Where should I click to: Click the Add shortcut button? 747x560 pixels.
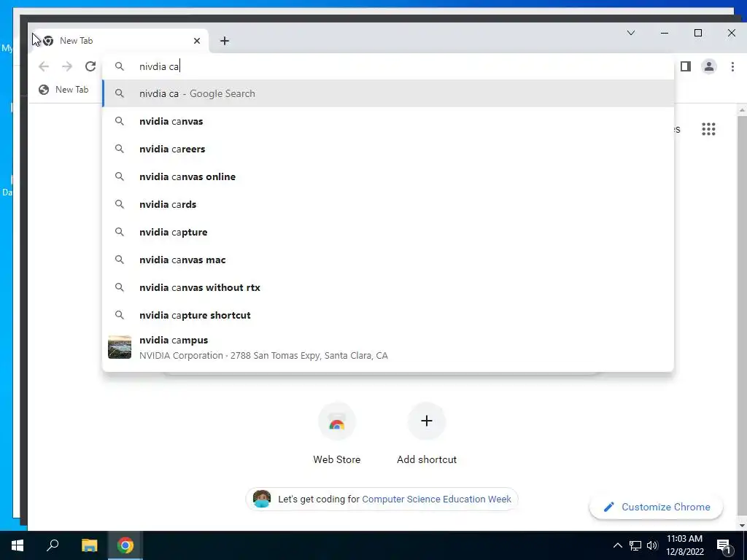426,434
